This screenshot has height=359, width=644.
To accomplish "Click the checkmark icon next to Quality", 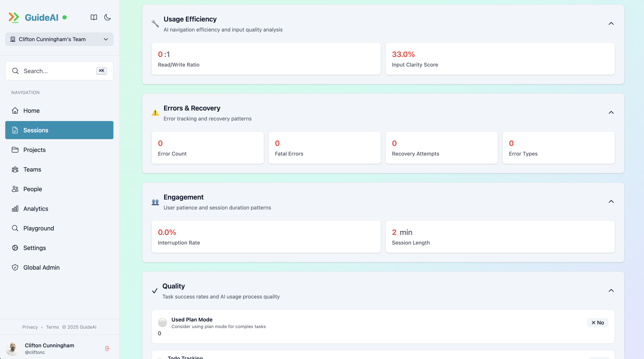I will pos(155,291).
